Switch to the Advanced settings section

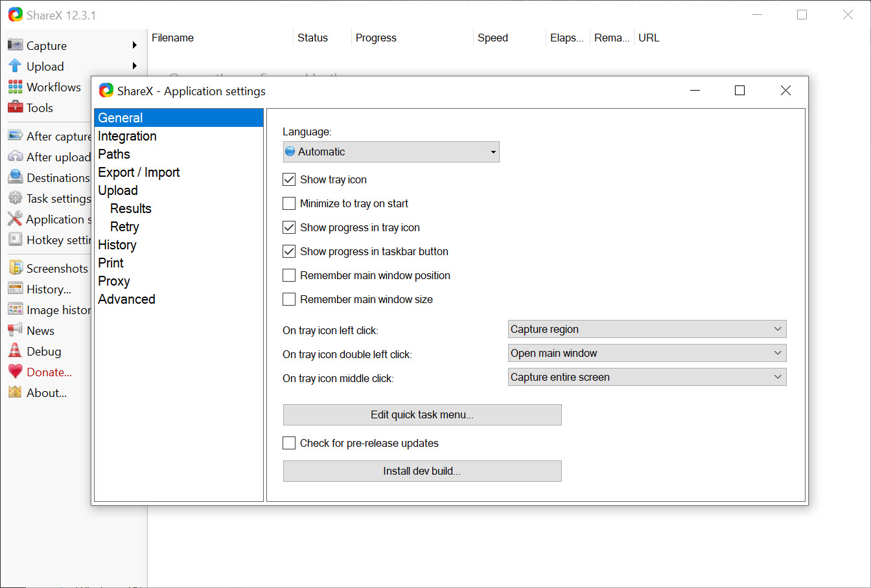[126, 299]
